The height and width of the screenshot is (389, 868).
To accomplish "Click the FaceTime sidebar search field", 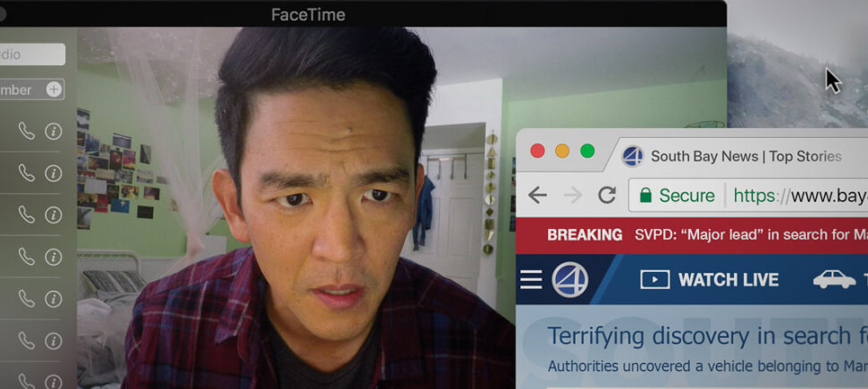I will click(32, 54).
